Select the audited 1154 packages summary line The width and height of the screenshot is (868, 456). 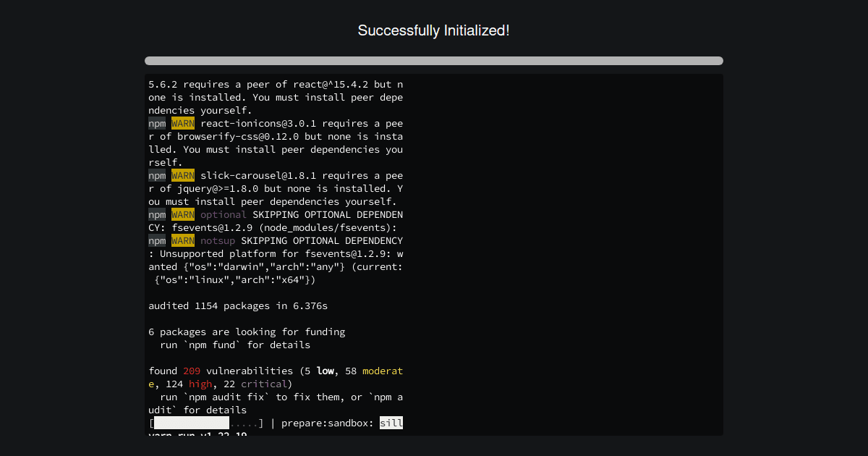(238, 305)
